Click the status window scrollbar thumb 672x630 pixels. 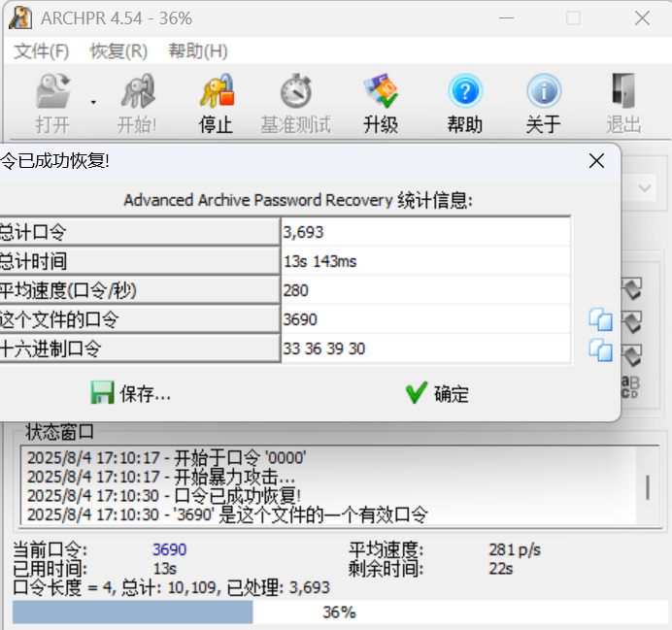pos(648,487)
